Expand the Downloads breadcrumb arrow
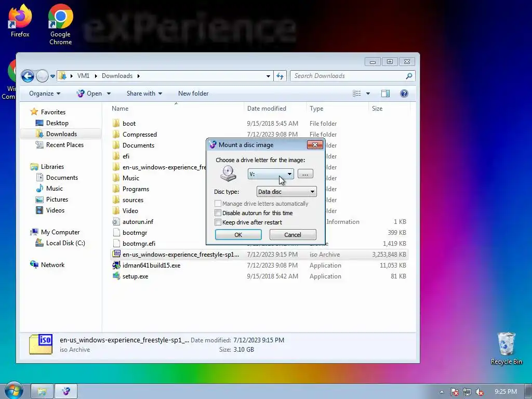Screen dimensions: 532x399 138,76
